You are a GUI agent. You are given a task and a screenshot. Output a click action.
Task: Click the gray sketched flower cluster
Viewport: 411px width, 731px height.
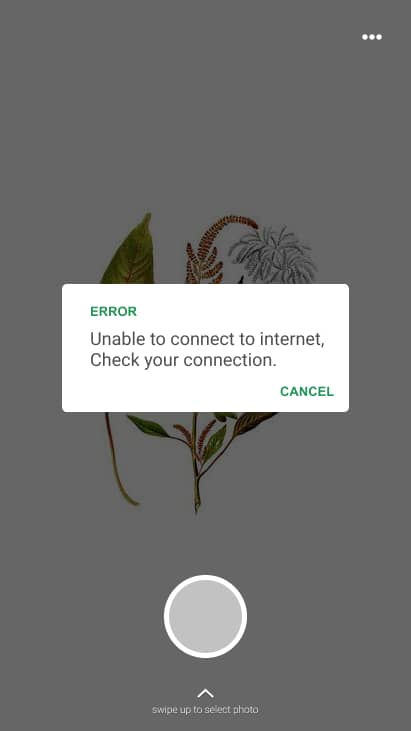point(273,254)
